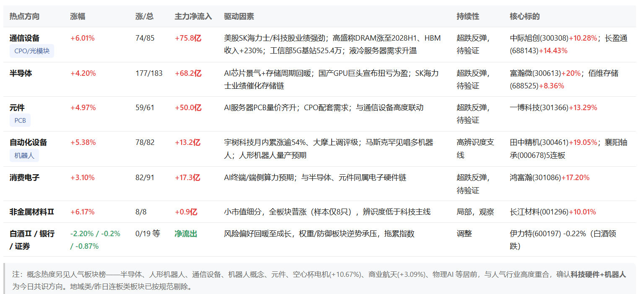This screenshot has width=644, height=294.
Task: Click the bold 科技硬件+机器人 text in note
Action: (x=598, y=275)
